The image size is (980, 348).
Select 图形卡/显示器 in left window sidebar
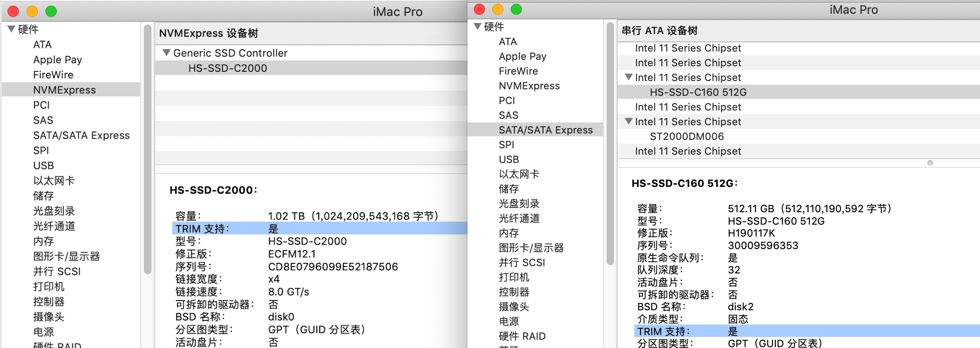(x=66, y=256)
